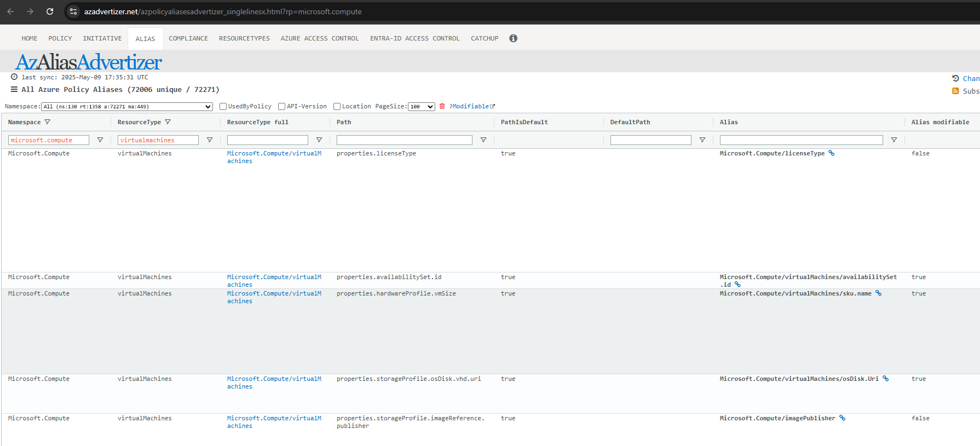
Task: Click the browser address bar URL
Action: click(x=223, y=11)
